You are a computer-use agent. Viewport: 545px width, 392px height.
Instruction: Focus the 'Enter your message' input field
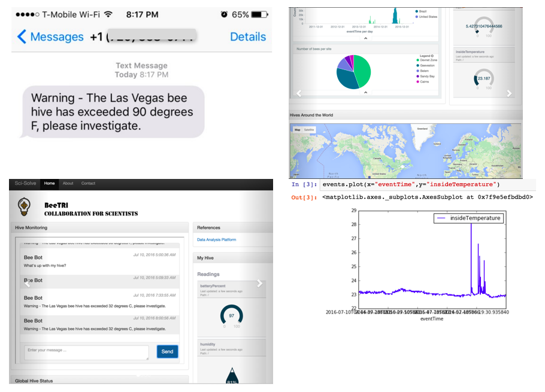point(86,352)
